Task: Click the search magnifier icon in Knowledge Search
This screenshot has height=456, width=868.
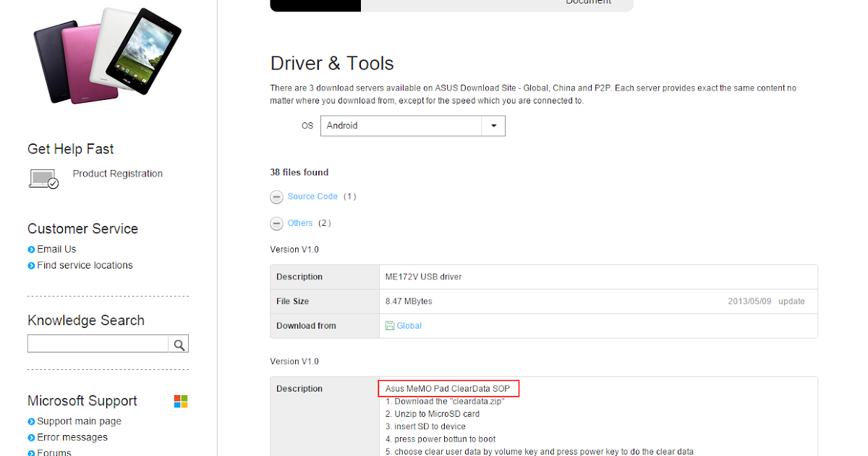Action: (x=179, y=344)
